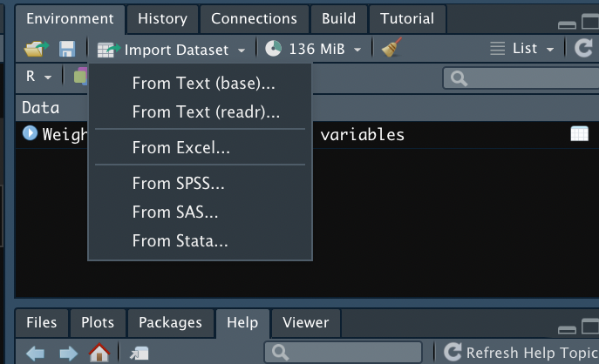Select From Text (readr)... option
599x364 pixels.
[206, 111]
